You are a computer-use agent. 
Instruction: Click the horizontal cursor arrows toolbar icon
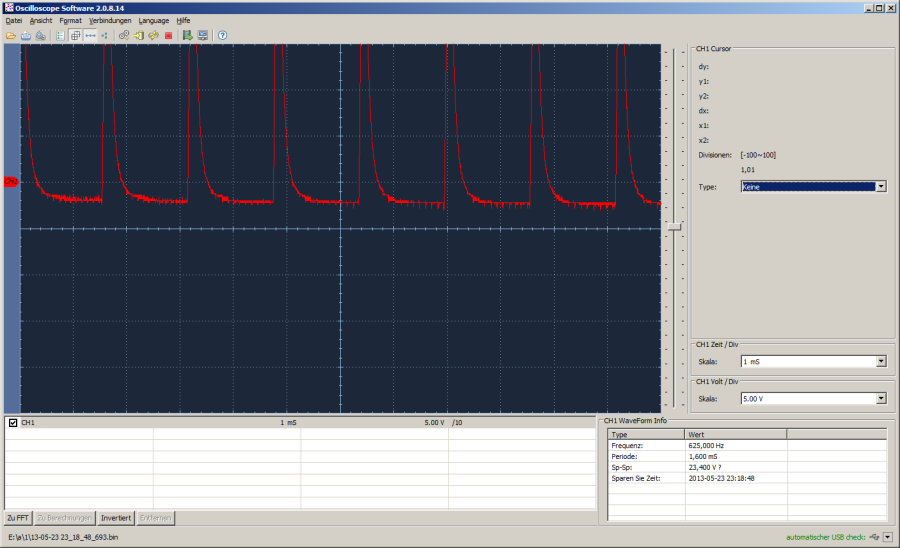(90, 35)
